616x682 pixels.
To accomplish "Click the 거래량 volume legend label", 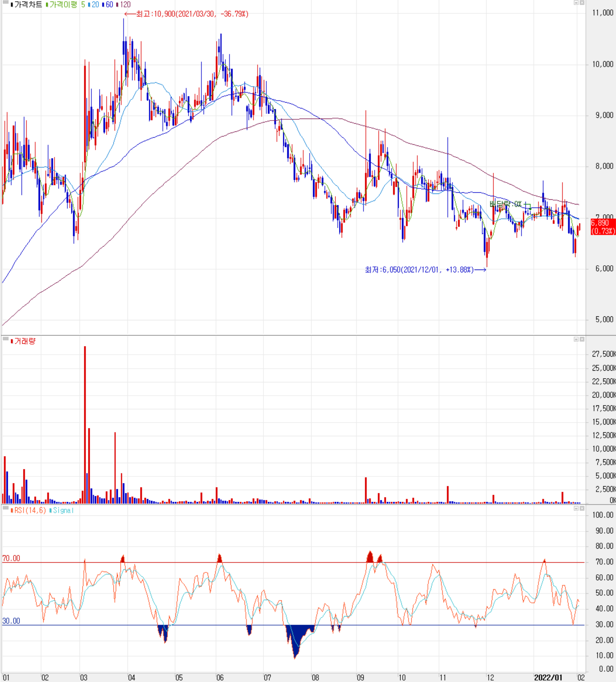I will (x=25, y=341).
